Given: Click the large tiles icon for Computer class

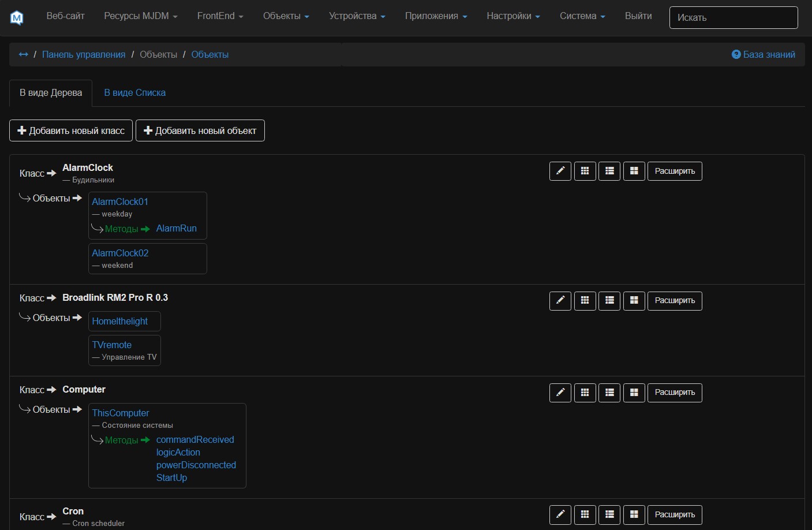Looking at the screenshot, I should coord(634,393).
